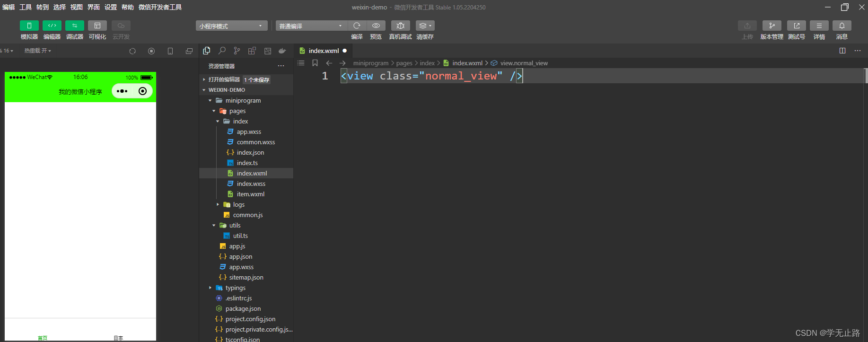
Task: Click the bookmark icon in breadcrumb bar
Action: click(315, 63)
